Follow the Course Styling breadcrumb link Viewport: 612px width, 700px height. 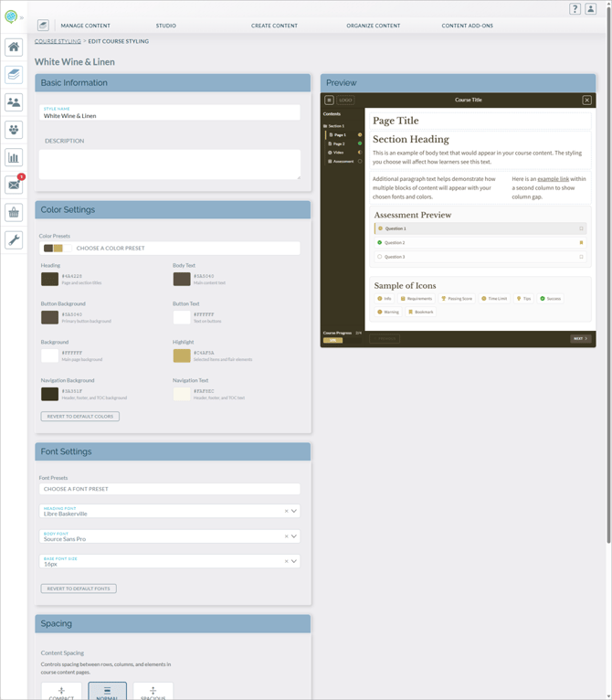(58, 41)
